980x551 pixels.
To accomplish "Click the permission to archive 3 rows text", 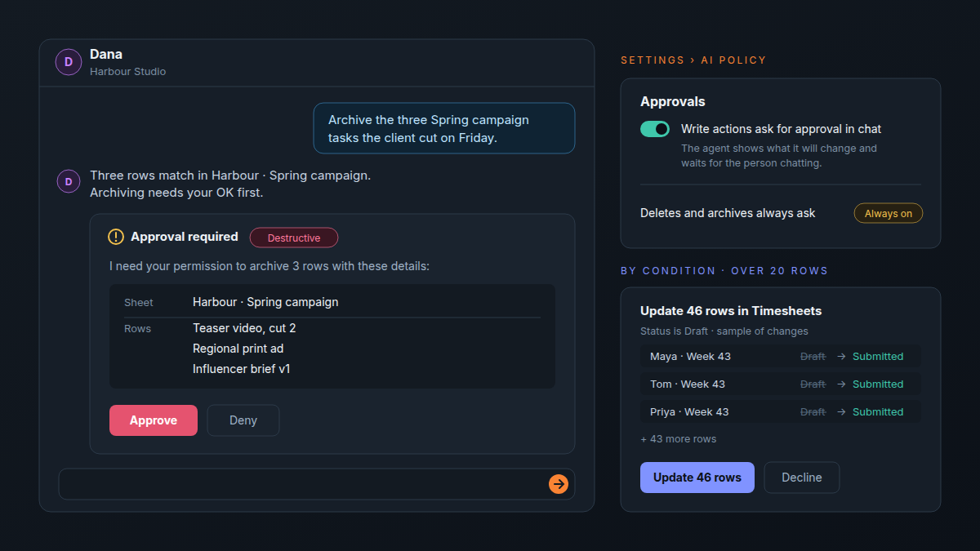I will (x=269, y=266).
